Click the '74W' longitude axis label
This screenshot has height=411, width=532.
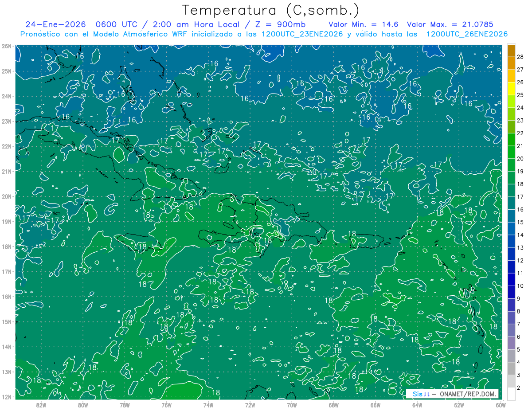pos(208,405)
